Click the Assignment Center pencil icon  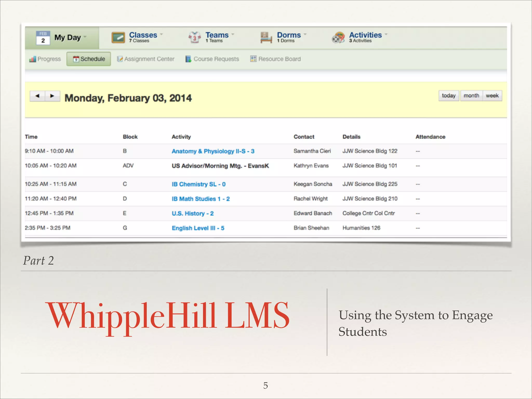click(120, 59)
